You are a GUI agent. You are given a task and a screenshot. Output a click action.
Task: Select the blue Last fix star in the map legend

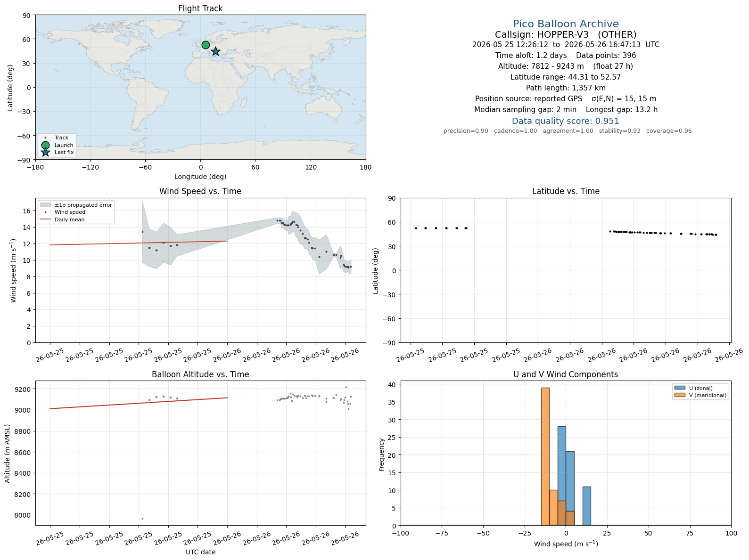pos(45,152)
